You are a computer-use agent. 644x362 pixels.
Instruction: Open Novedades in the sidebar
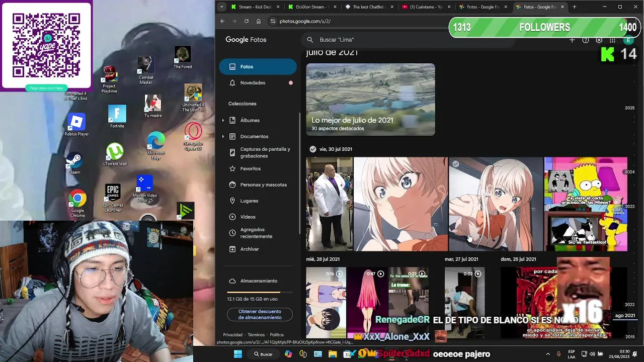[x=258, y=83]
